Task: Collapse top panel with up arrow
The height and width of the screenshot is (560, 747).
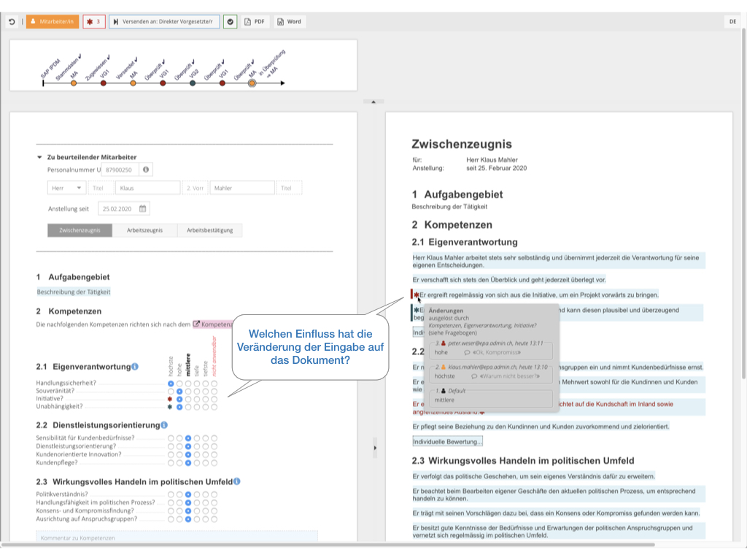Action: click(x=373, y=102)
